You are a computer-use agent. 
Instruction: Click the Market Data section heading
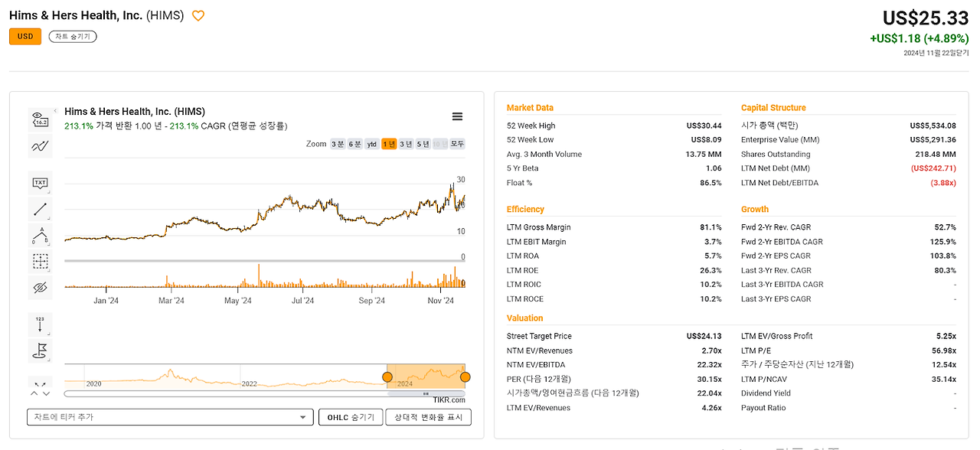pyautogui.click(x=530, y=108)
